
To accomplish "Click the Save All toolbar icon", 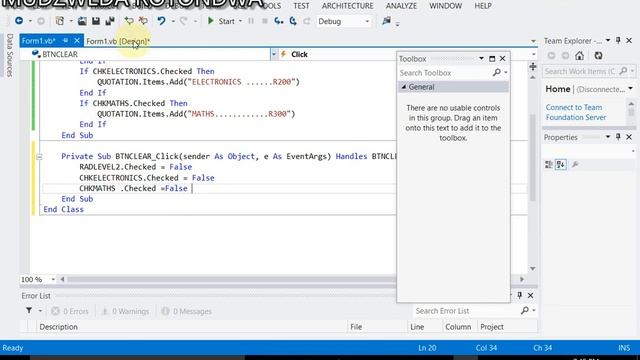I will (110, 21).
